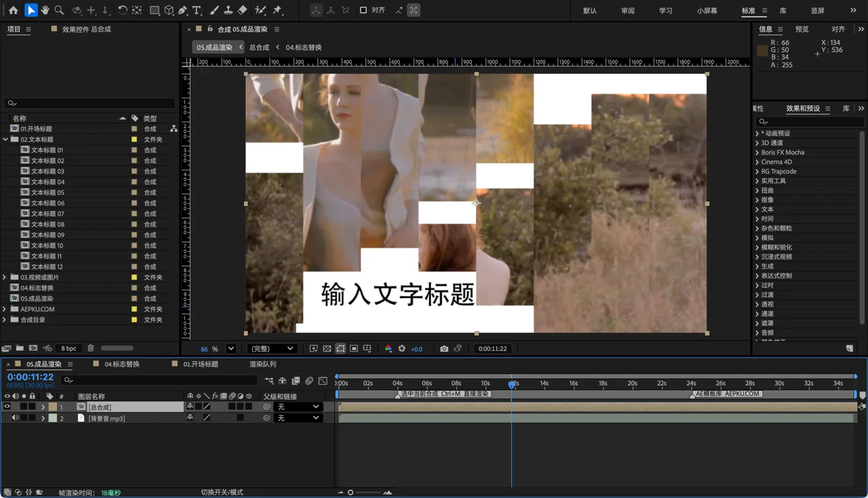Click the 总合成 layer label color swatch
The image size is (868, 498).
pos(53,407)
